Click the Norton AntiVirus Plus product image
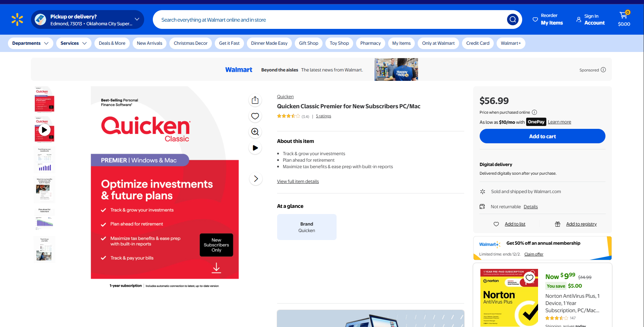Image resolution: width=644 pixels, height=327 pixels. pyautogui.click(x=509, y=298)
